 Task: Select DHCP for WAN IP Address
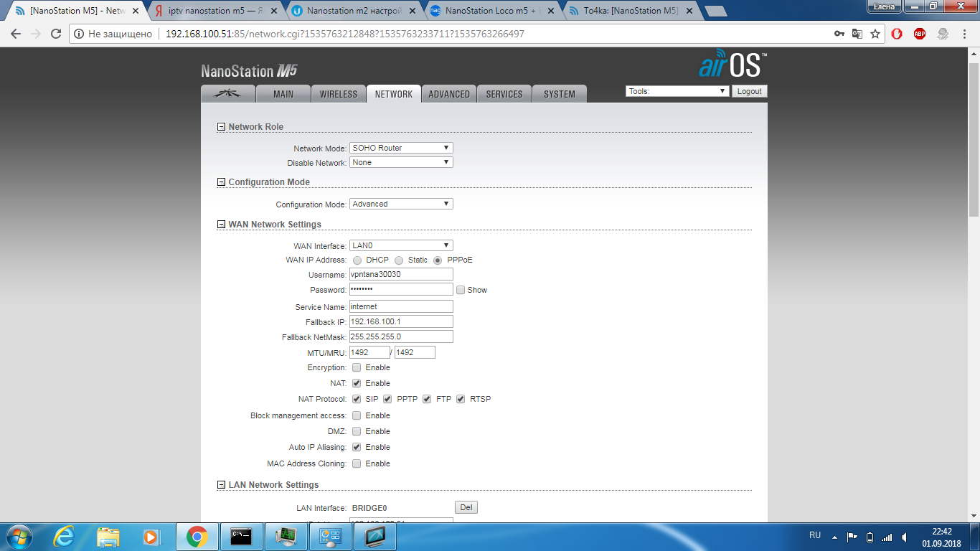click(x=357, y=260)
